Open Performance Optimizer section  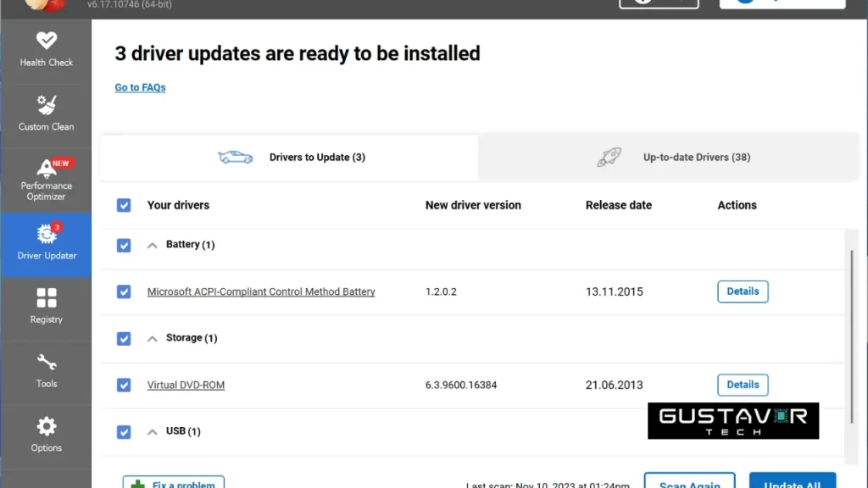click(46, 180)
